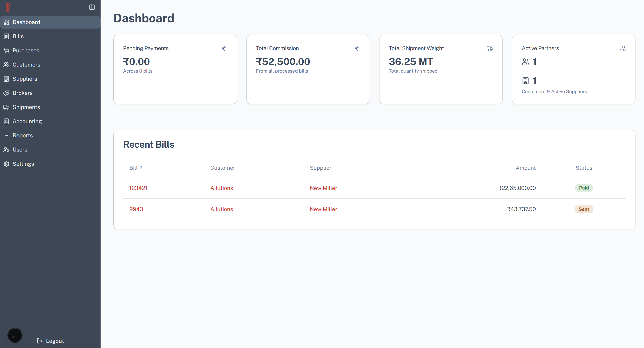Click the Dashboard grid icon

6,22
